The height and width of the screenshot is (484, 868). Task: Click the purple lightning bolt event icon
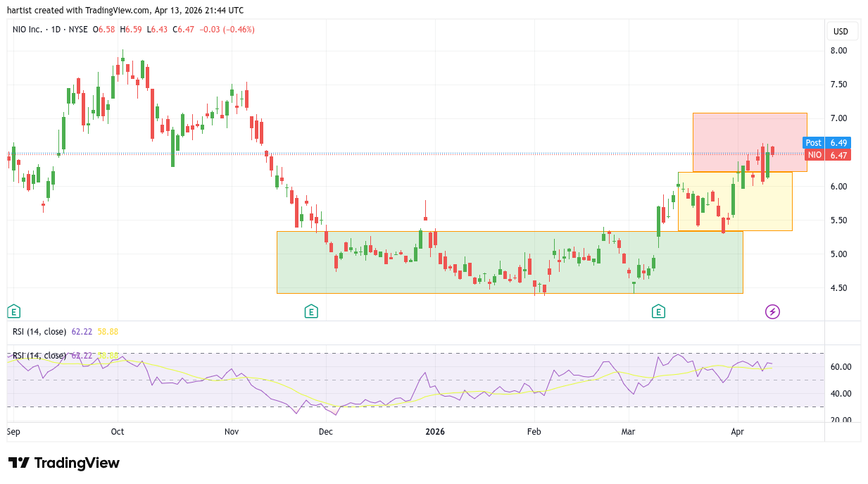click(772, 311)
